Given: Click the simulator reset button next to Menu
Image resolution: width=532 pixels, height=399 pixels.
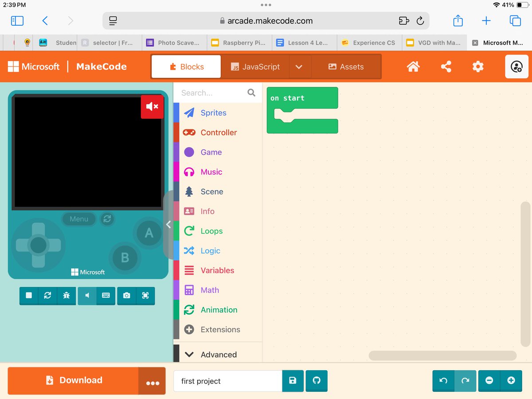Looking at the screenshot, I should click(107, 219).
